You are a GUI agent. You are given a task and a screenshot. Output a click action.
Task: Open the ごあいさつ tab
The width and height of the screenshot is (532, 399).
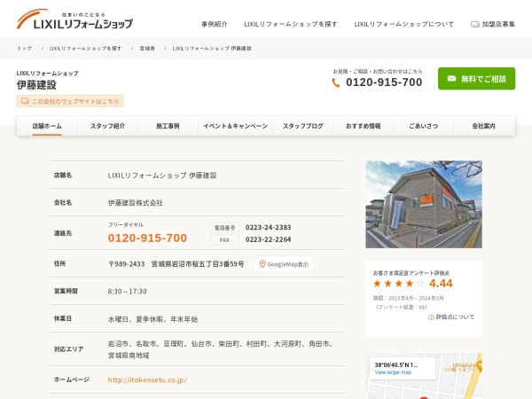tap(424, 126)
